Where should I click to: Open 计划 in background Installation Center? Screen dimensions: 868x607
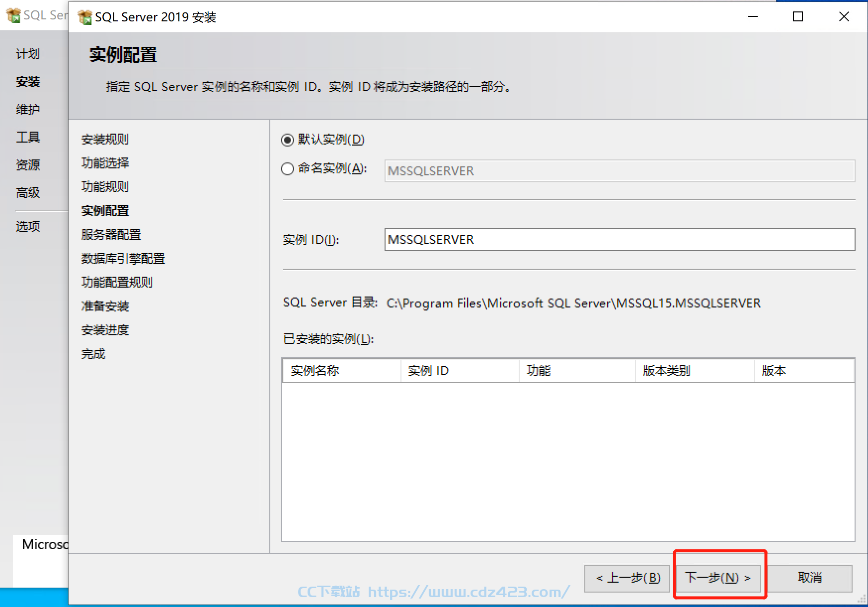click(x=27, y=54)
